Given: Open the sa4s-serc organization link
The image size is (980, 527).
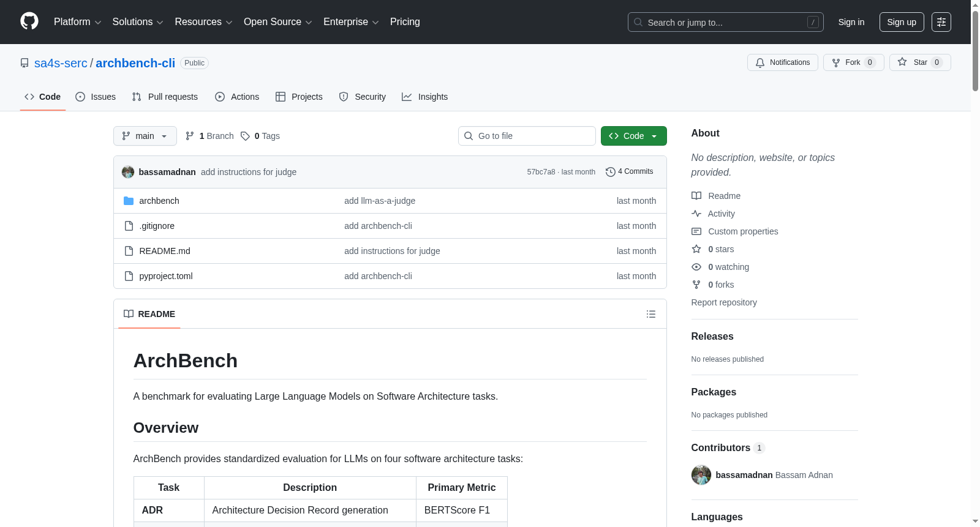Looking at the screenshot, I should click(61, 63).
